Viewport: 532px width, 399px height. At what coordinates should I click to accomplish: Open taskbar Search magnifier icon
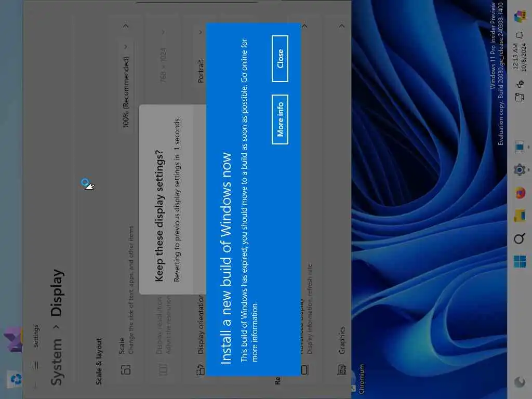pos(520,239)
